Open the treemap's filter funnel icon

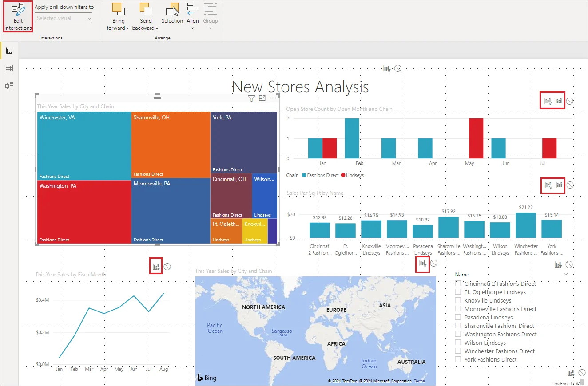(251, 98)
